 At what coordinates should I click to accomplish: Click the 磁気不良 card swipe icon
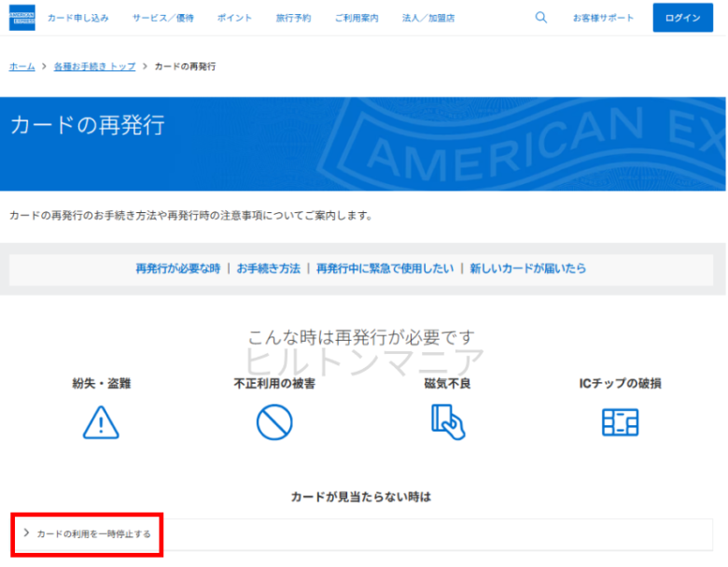click(x=448, y=421)
